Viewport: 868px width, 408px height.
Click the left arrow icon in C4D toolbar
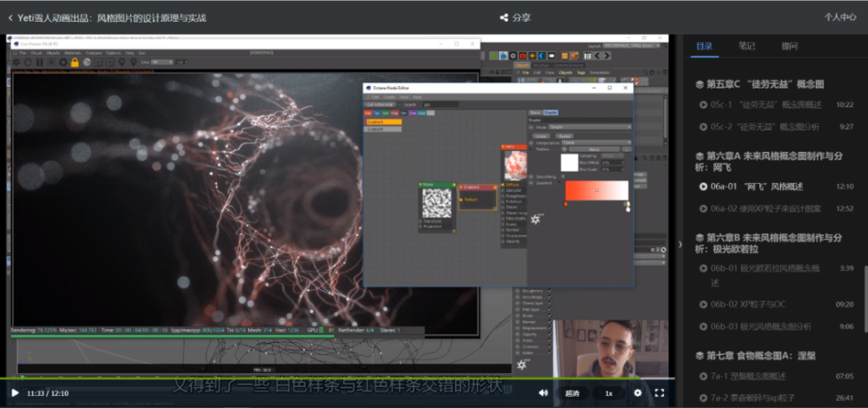click(597, 56)
